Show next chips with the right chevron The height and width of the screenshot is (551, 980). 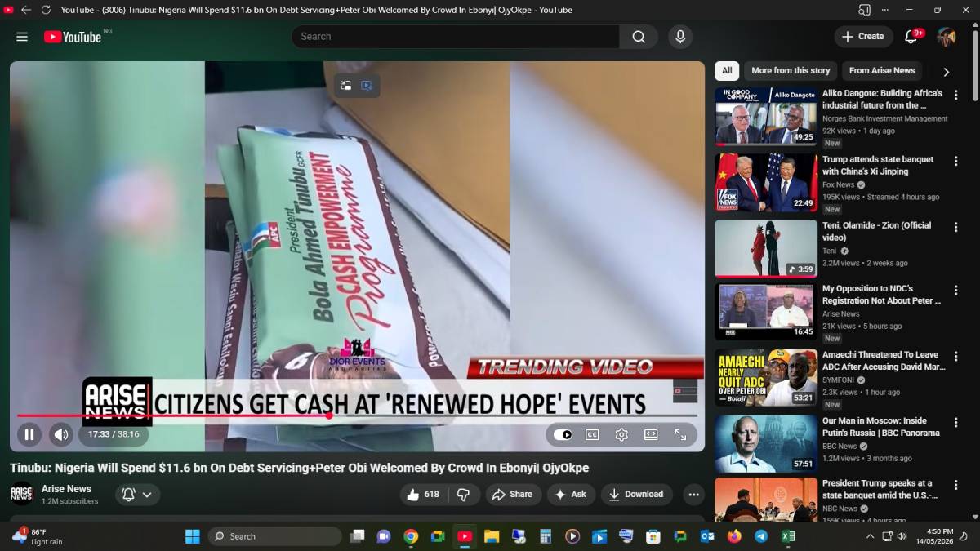coord(946,72)
